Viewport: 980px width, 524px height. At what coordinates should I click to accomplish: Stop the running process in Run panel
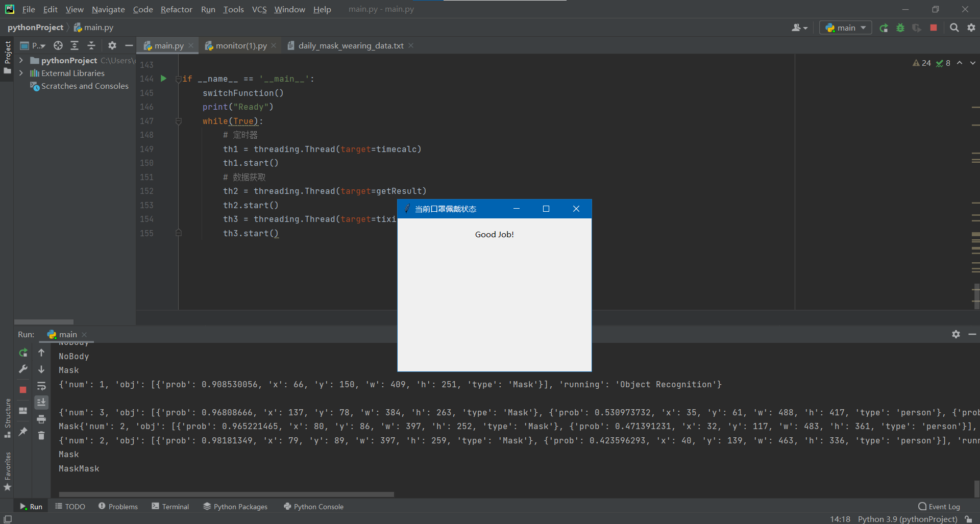pyautogui.click(x=23, y=390)
